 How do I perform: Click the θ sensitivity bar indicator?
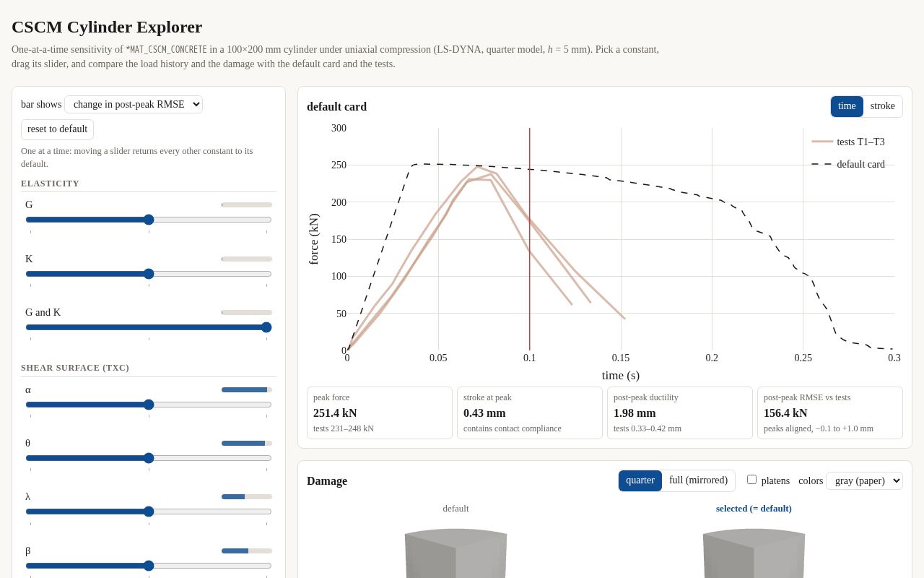pos(247,444)
